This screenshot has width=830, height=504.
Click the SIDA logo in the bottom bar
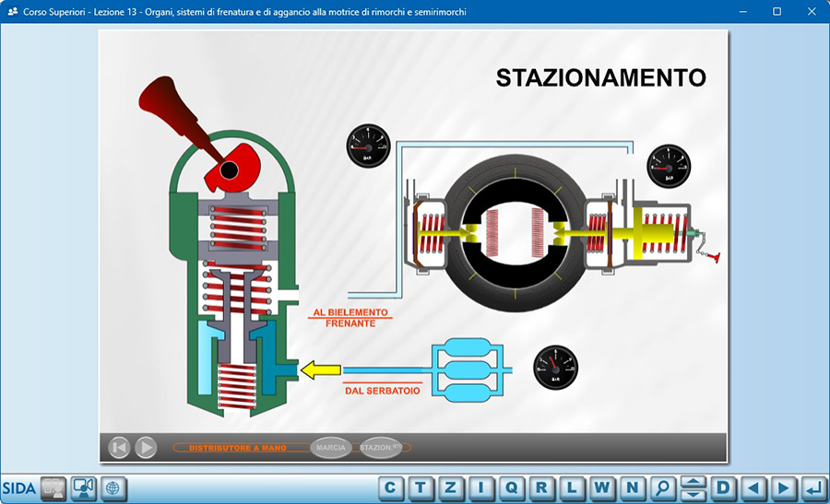18,487
